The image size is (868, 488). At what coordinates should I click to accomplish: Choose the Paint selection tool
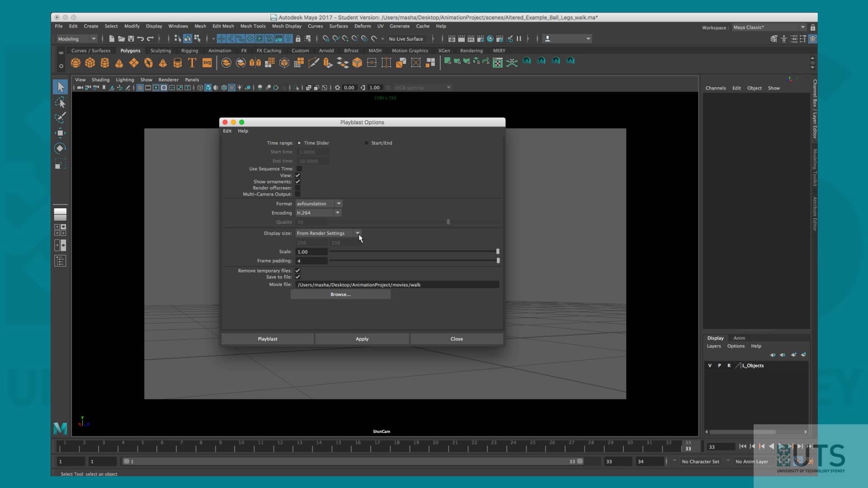[60, 117]
